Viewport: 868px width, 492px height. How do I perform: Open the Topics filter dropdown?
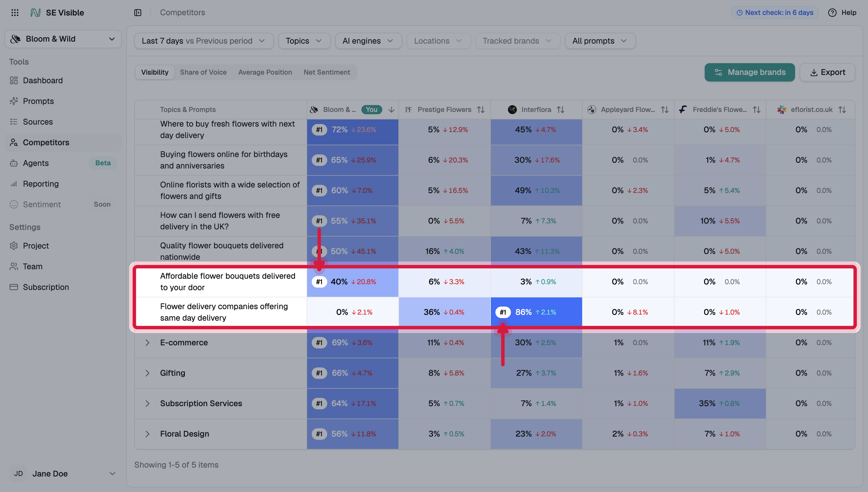pos(304,41)
